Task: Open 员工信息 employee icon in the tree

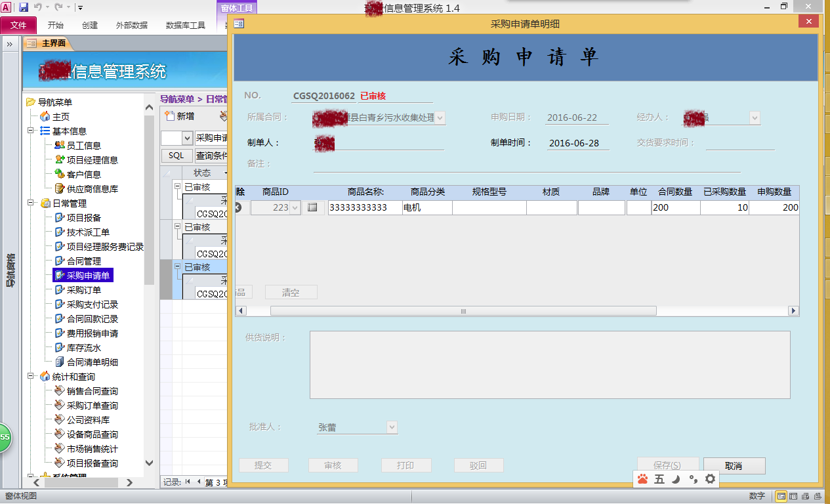Action: (60, 145)
